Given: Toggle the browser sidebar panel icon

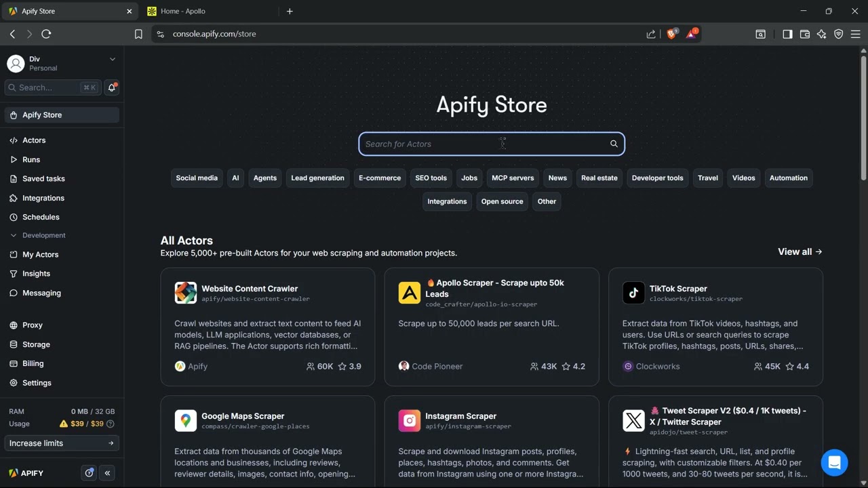Looking at the screenshot, I should coord(787,34).
